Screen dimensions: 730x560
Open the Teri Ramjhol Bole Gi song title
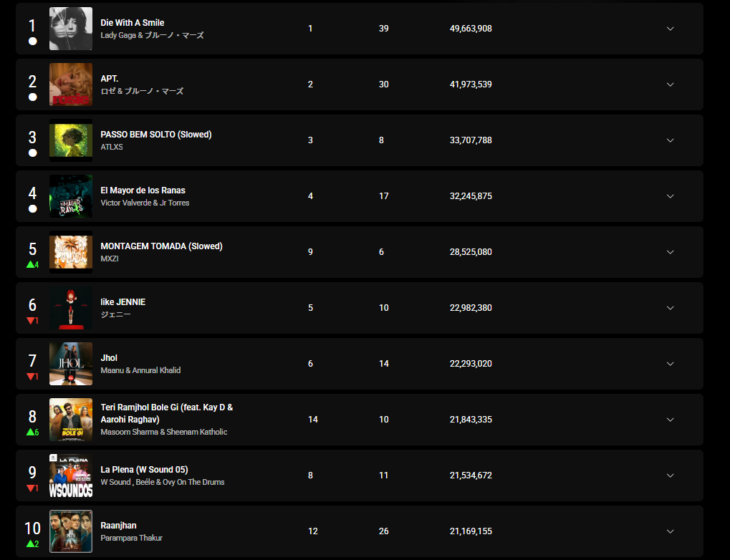tap(167, 413)
